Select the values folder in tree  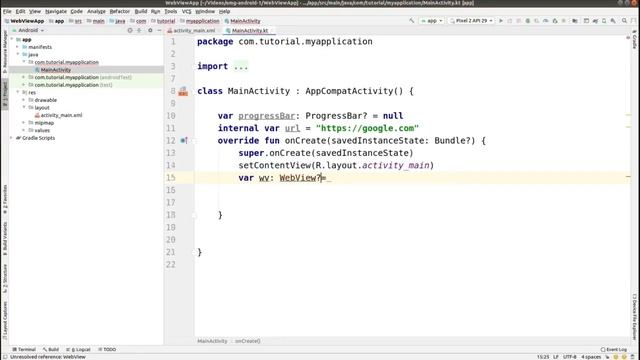(x=42, y=130)
